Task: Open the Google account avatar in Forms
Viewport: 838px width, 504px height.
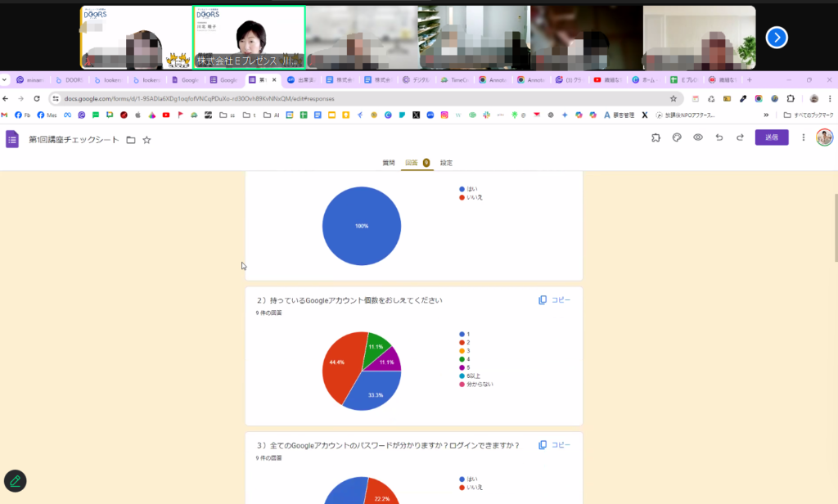Action: [824, 137]
